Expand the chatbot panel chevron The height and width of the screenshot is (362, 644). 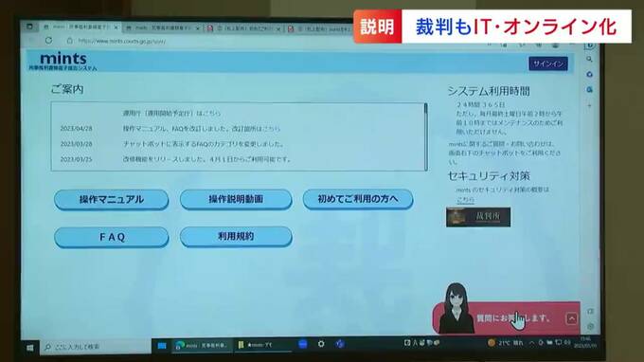571,318
